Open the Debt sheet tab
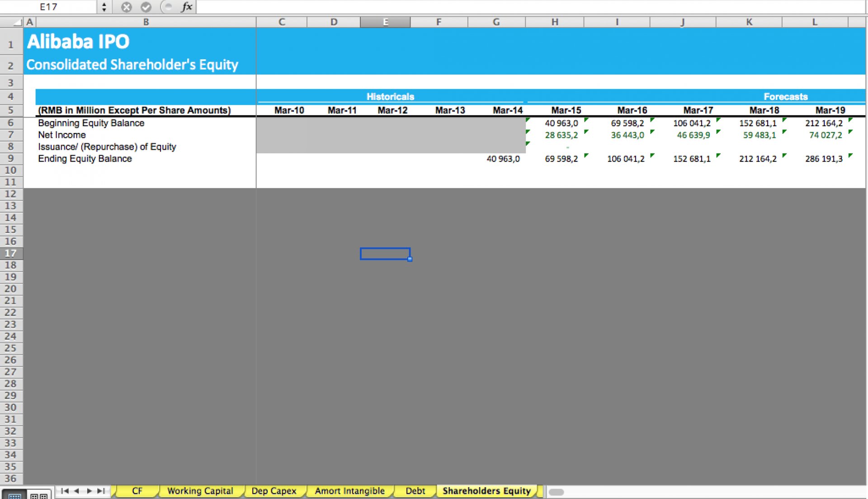This screenshot has width=868, height=499. click(x=415, y=491)
